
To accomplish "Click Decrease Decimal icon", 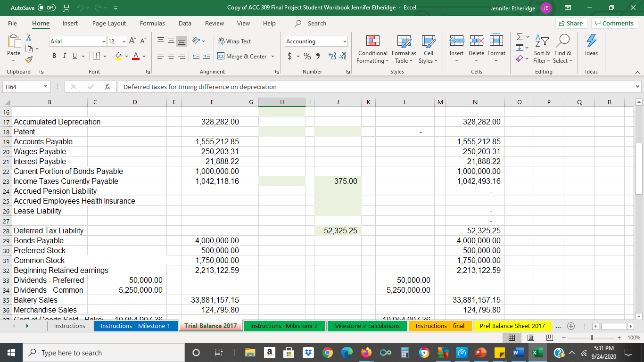I will (x=343, y=57).
